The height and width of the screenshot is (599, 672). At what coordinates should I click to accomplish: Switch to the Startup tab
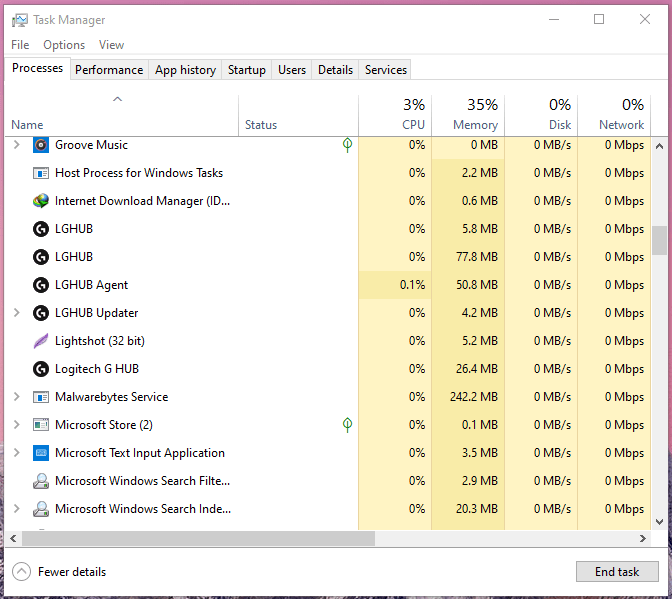coord(246,70)
